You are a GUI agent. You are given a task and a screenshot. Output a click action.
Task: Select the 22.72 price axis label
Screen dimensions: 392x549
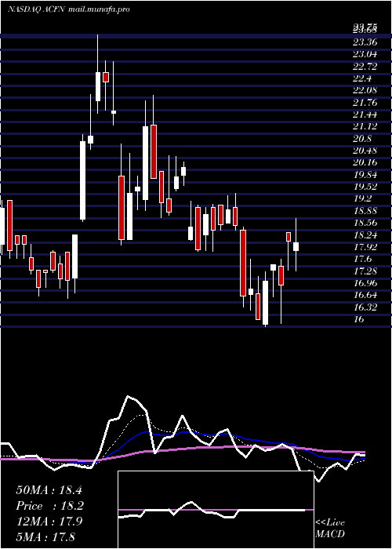pyautogui.click(x=365, y=66)
